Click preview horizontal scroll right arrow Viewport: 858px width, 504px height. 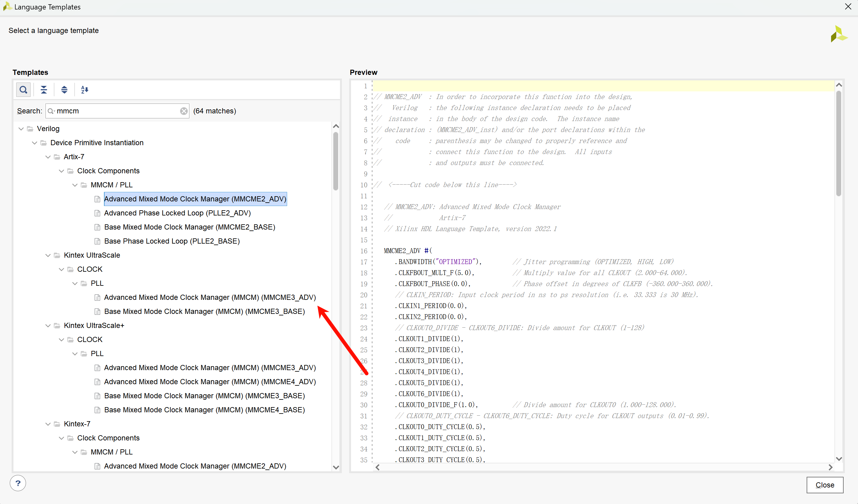click(830, 467)
